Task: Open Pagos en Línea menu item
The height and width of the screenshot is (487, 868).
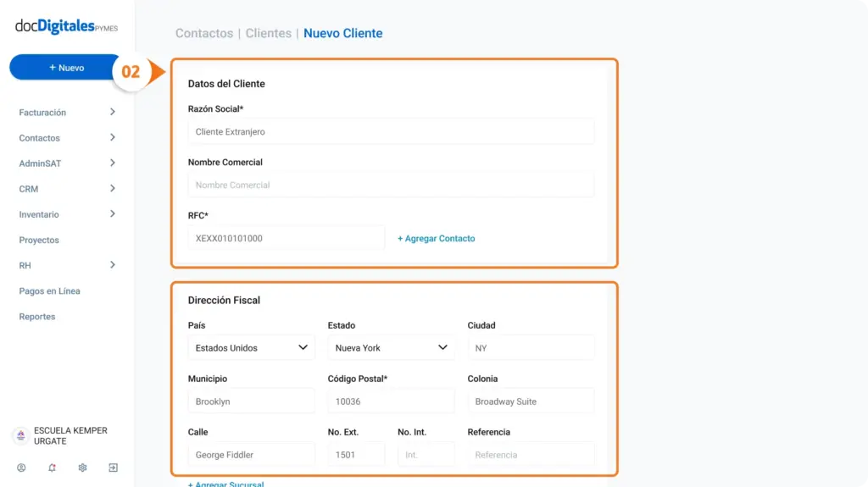Action: click(x=49, y=291)
